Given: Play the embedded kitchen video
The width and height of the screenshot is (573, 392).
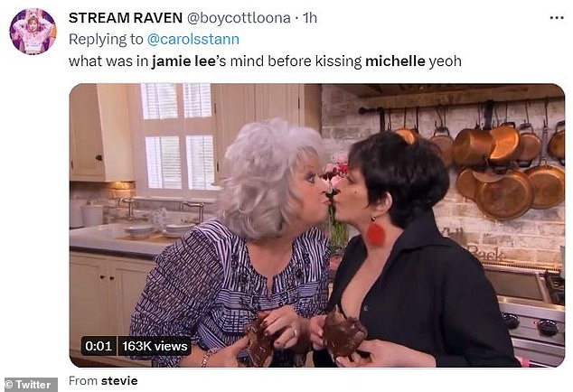Looking at the screenshot, I should pos(317,226).
